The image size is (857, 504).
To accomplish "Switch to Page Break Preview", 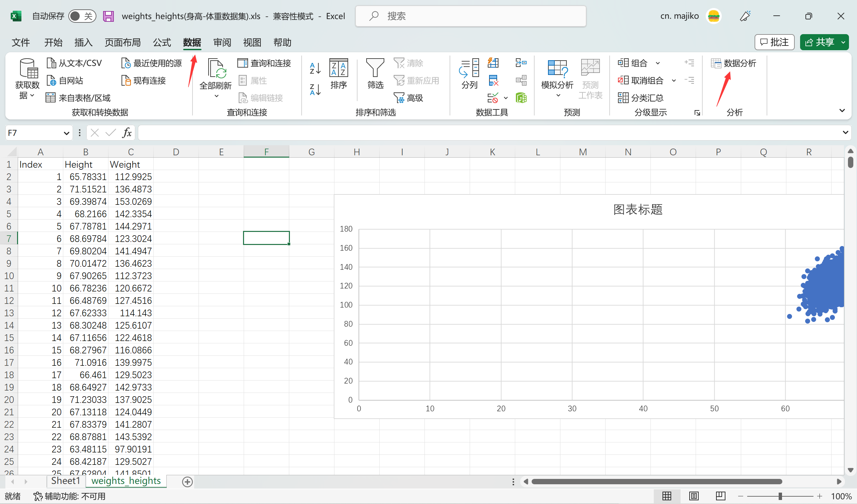I will [721, 496].
